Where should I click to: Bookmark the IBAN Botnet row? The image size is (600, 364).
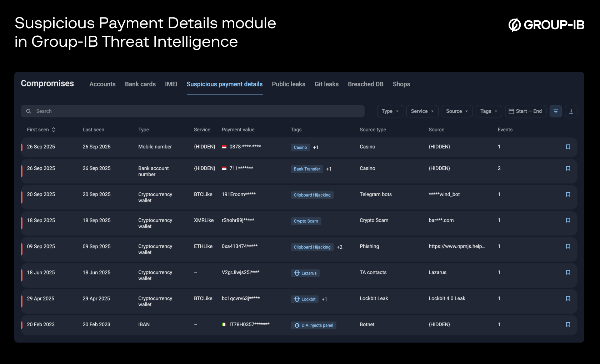[x=568, y=324]
